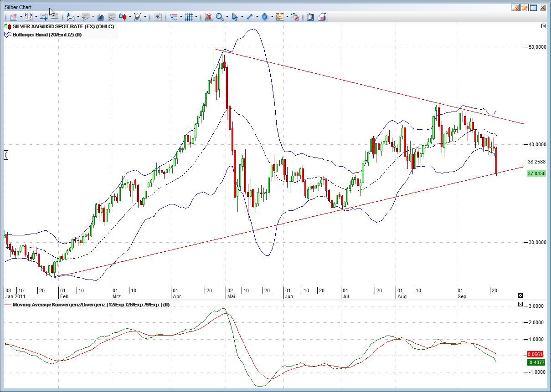
Task: Click the 40,0000 price axis label
Action: pyautogui.click(x=536, y=144)
